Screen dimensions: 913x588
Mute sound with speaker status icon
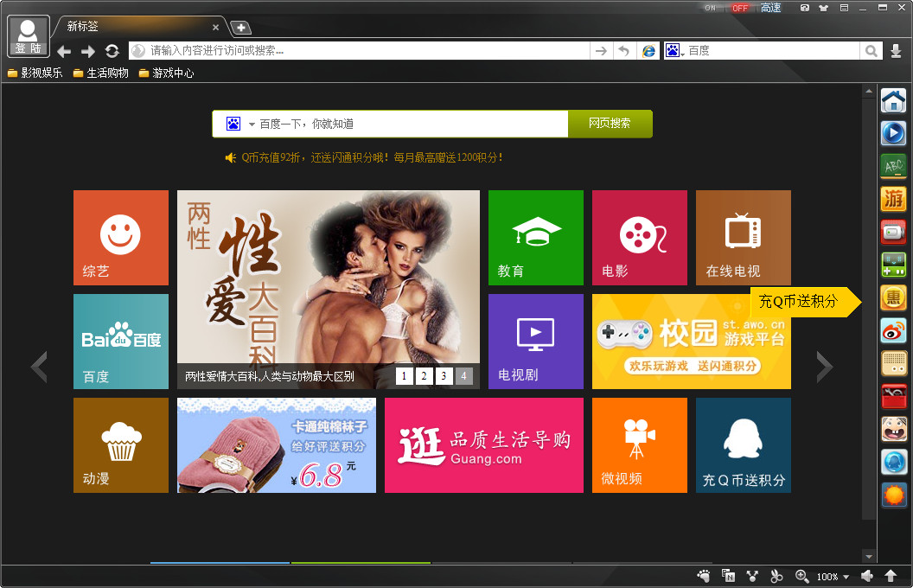[867, 576]
